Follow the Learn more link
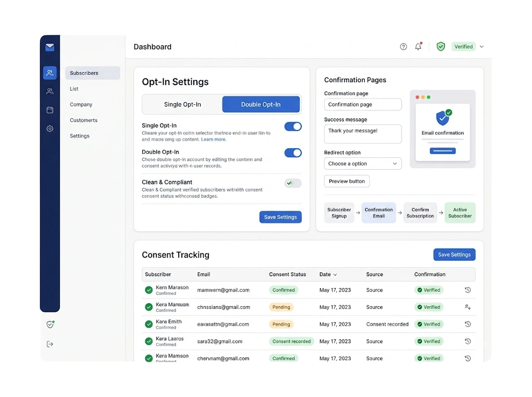The height and width of the screenshot is (397, 532). coord(214,140)
